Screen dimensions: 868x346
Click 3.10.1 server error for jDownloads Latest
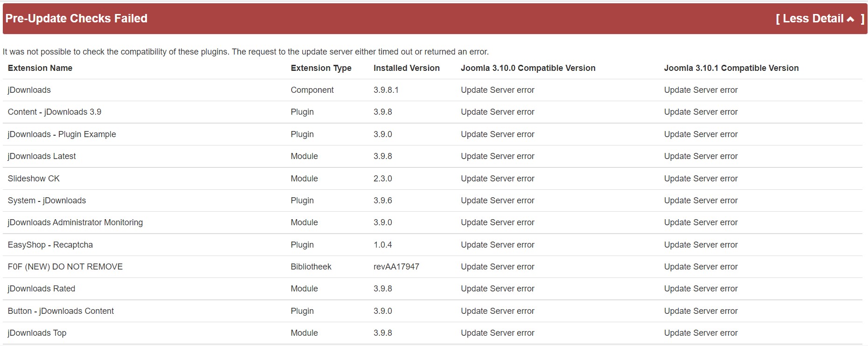(701, 156)
